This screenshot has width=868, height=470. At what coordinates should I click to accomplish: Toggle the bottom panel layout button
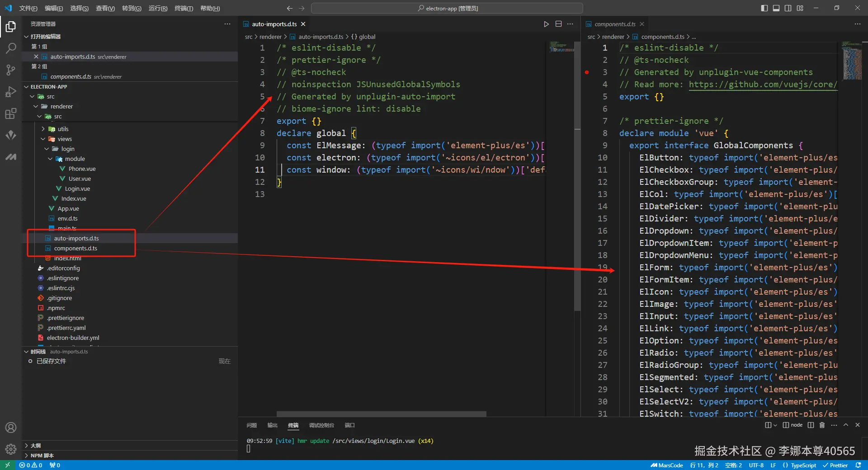click(776, 8)
